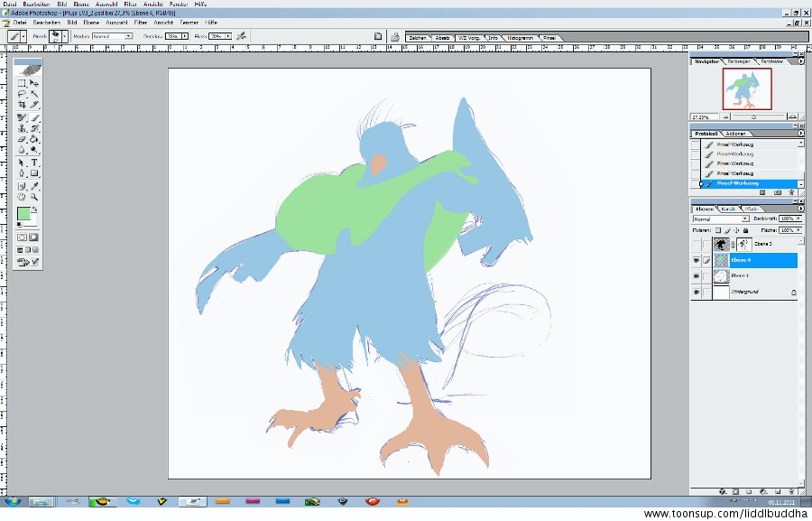Open the Fluss slider arrow in options bar

pyautogui.click(x=228, y=36)
